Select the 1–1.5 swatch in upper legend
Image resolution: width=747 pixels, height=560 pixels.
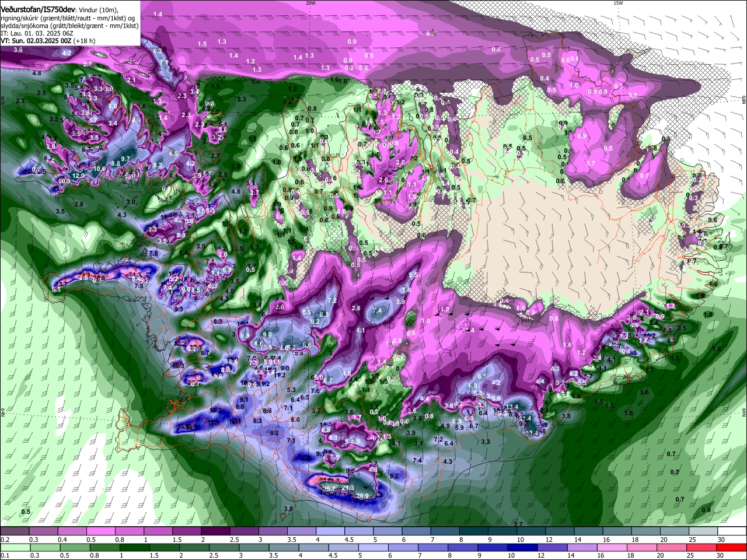pyautogui.click(x=159, y=531)
